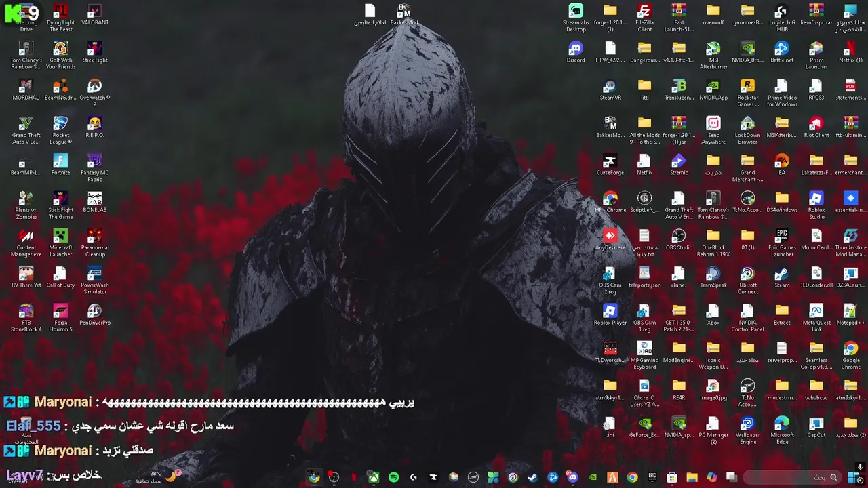Launch FileZilla Client from the desktop

(x=644, y=19)
